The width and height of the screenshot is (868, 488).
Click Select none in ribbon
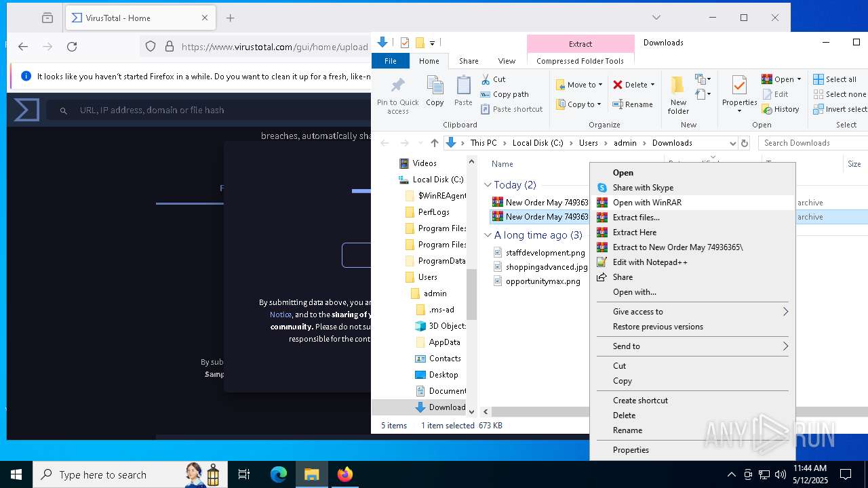click(840, 94)
